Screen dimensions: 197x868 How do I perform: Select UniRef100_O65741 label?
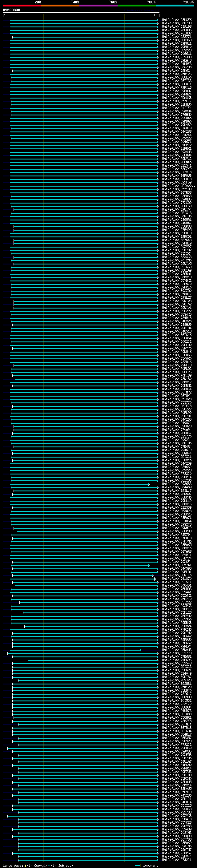[177, 565]
